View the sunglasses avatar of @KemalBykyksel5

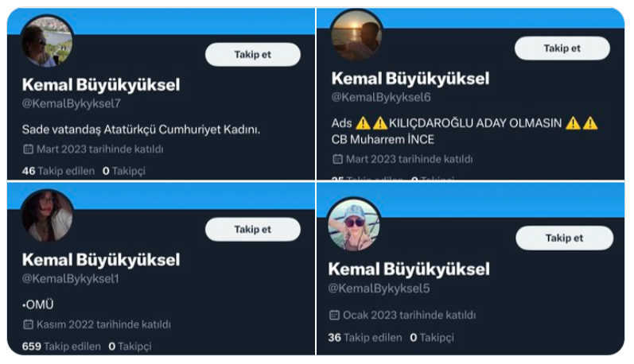(354, 225)
